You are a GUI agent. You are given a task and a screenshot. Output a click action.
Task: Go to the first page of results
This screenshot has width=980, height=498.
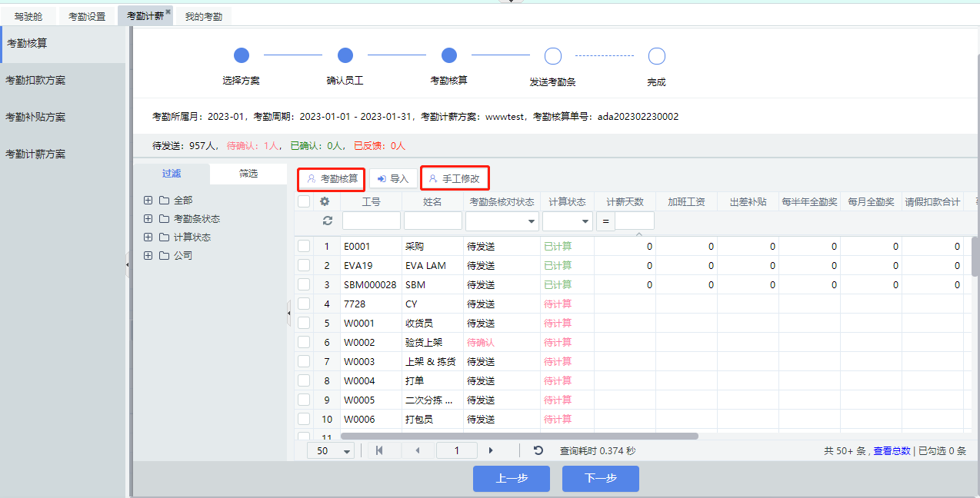click(379, 450)
